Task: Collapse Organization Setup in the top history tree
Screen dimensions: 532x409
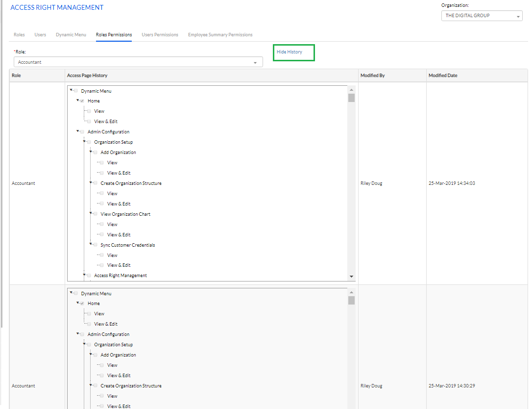Action: click(x=84, y=141)
